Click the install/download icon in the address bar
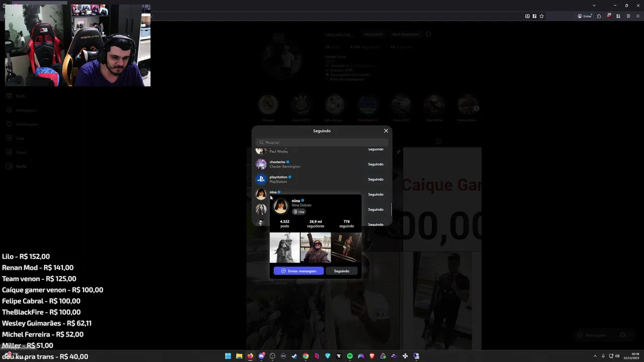The width and height of the screenshot is (644, 362). click(527, 16)
